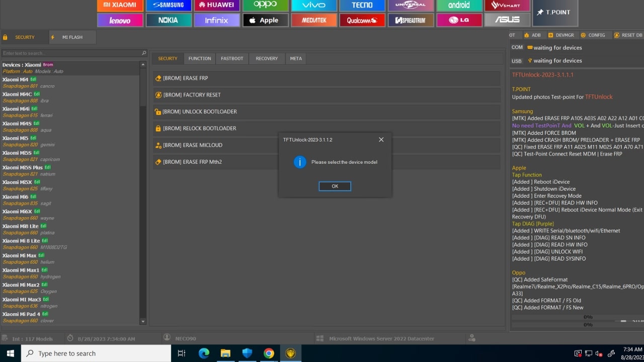Switch to the FUNCTION tab
The image size is (644, 362).
click(x=200, y=58)
